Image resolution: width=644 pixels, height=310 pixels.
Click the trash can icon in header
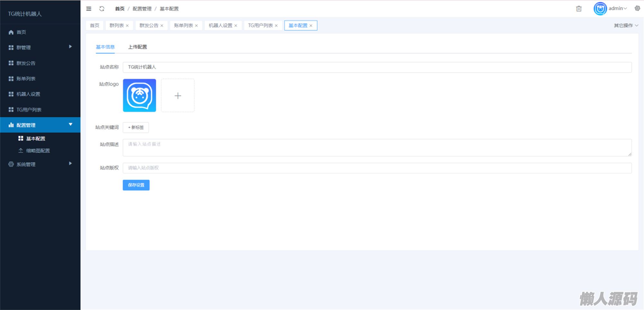[x=579, y=9]
